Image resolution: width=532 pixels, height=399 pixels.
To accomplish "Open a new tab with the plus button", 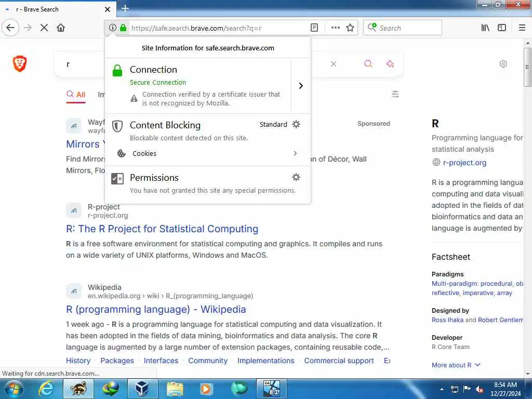I will (x=125, y=8).
